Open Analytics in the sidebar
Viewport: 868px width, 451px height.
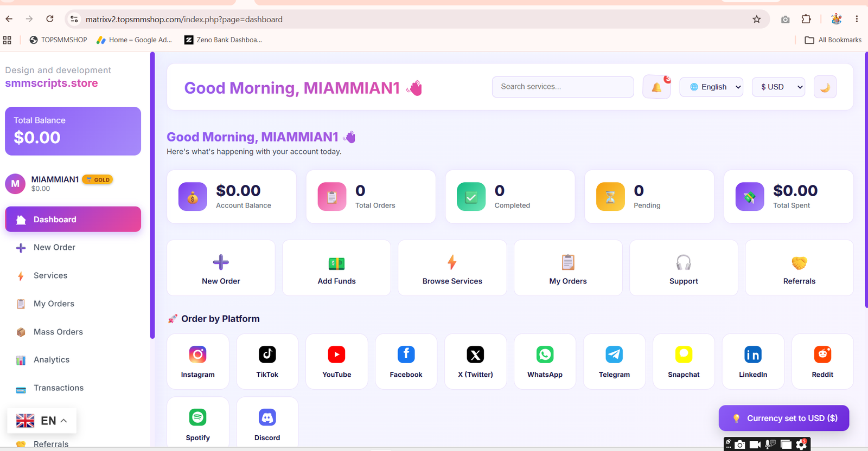click(73, 360)
